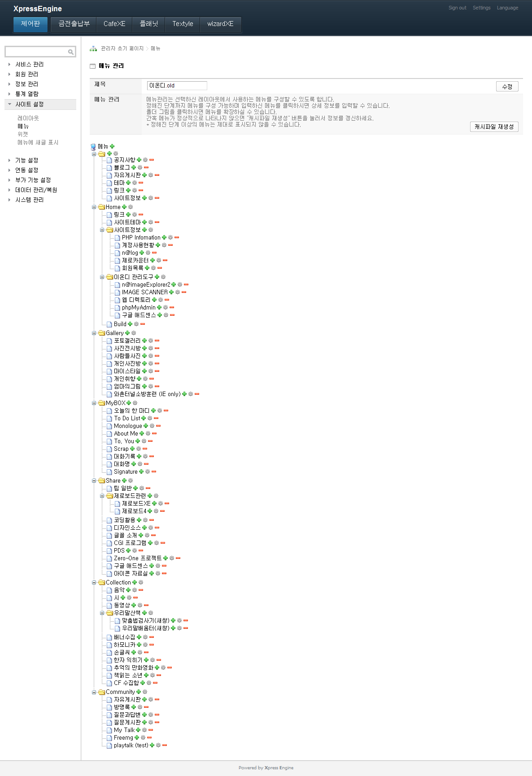
Task: Collapse the 이온디 관리도구 folder
Action: click(x=102, y=277)
